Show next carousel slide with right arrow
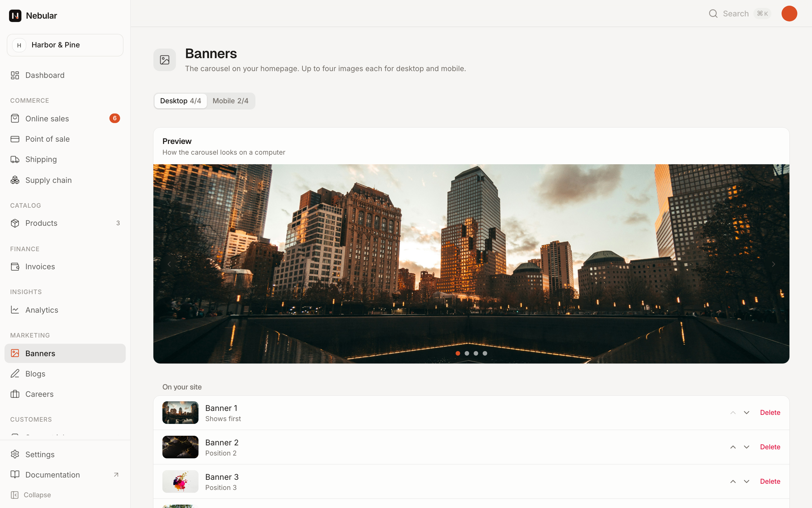This screenshot has width=812, height=508. click(773, 264)
